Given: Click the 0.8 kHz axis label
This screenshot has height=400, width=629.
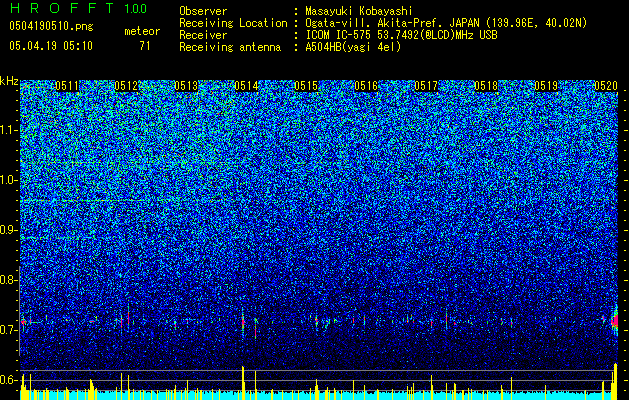Looking at the screenshot, I should pyautogui.click(x=8, y=280).
